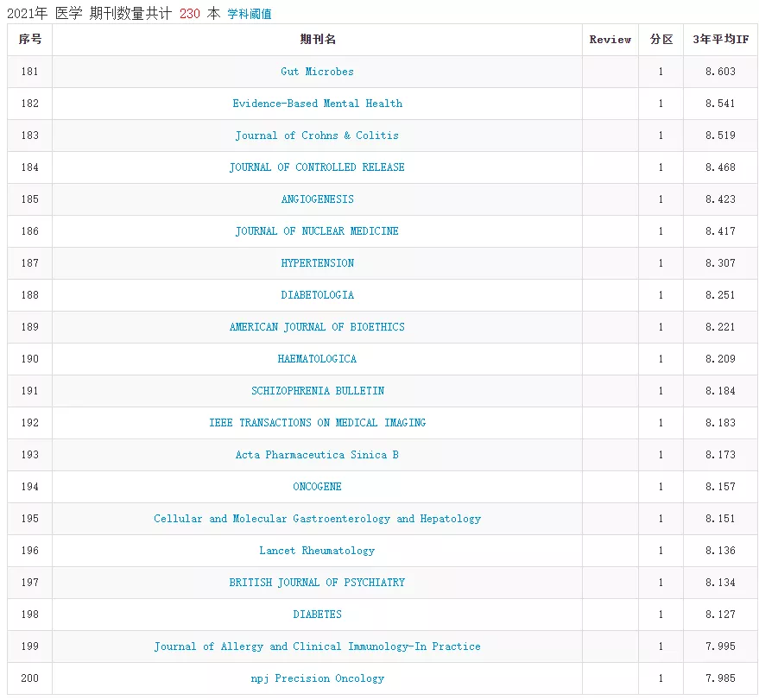759x700 pixels.
Task: Open the 学科阈值 link
Action: click(x=249, y=14)
